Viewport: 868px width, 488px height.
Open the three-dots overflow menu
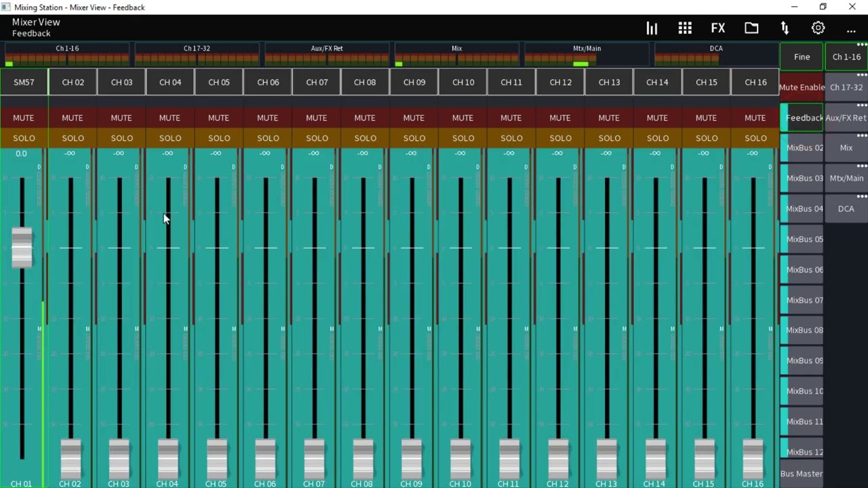coord(851,30)
